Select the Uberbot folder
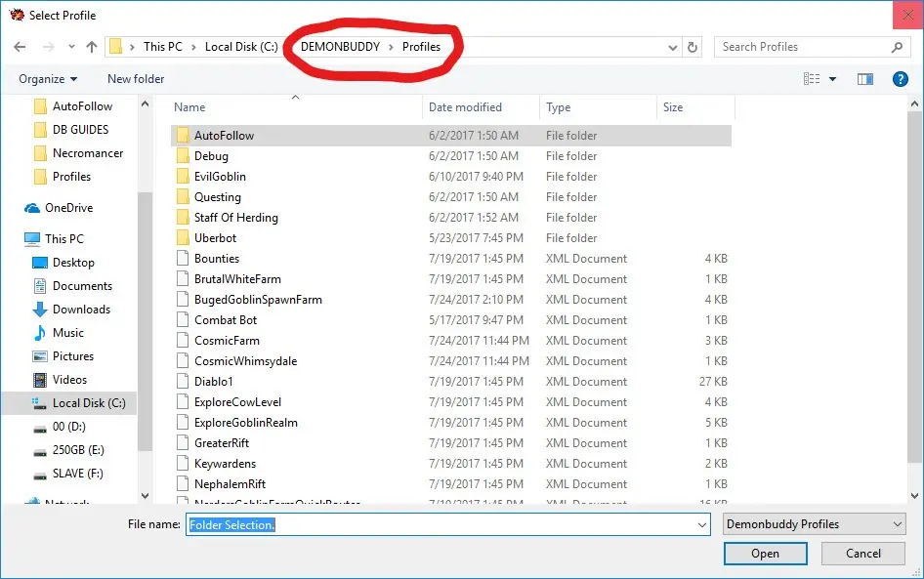The width and height of the screenshot is (924, 579). tap(451, 238)
